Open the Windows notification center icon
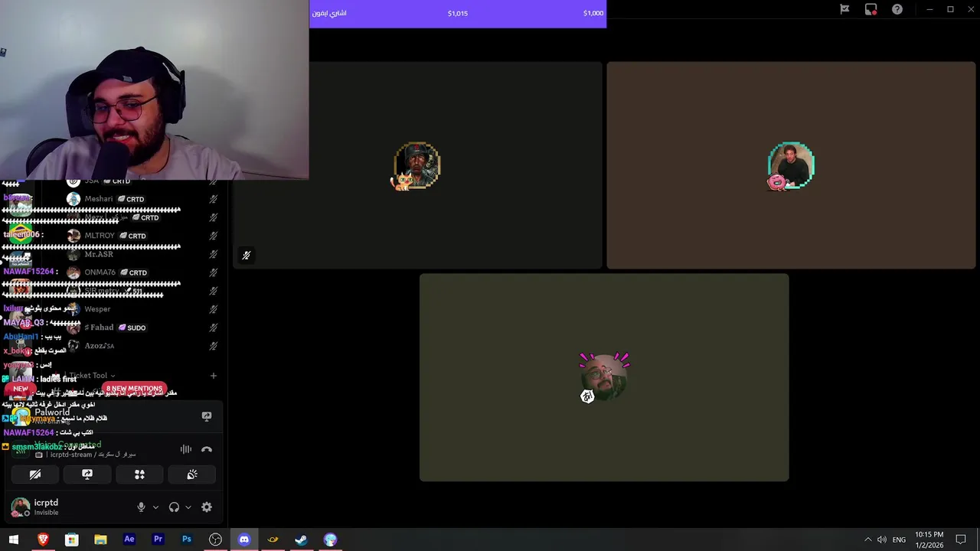 [961, 540]
